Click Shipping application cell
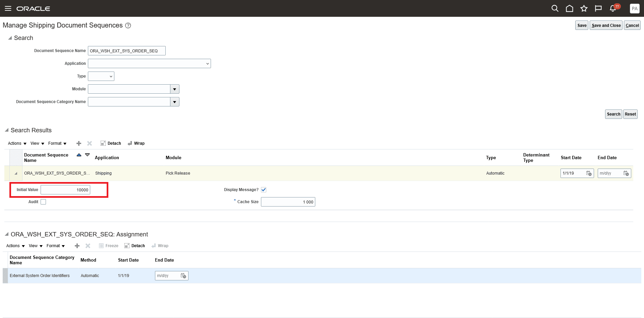The image size is (644, 318). tap(103, 173)
